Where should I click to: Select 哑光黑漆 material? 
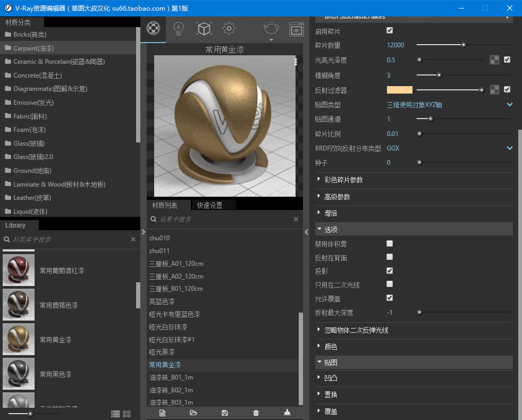(x=222, y=352)
